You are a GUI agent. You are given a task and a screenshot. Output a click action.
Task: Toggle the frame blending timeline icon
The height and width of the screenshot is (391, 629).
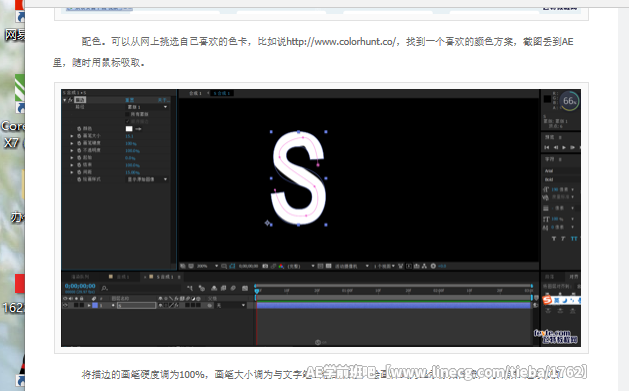click(x=223, y=288)
